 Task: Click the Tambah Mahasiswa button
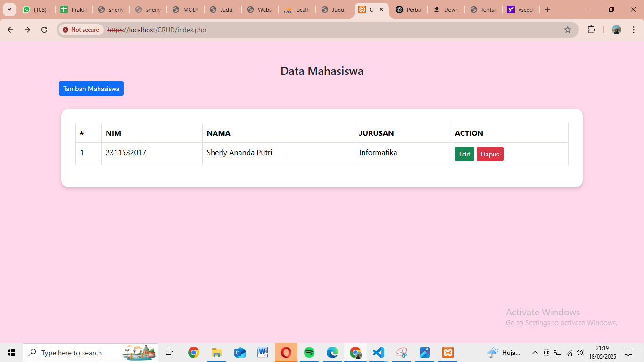pyautogui.click(x=91, y=89)
